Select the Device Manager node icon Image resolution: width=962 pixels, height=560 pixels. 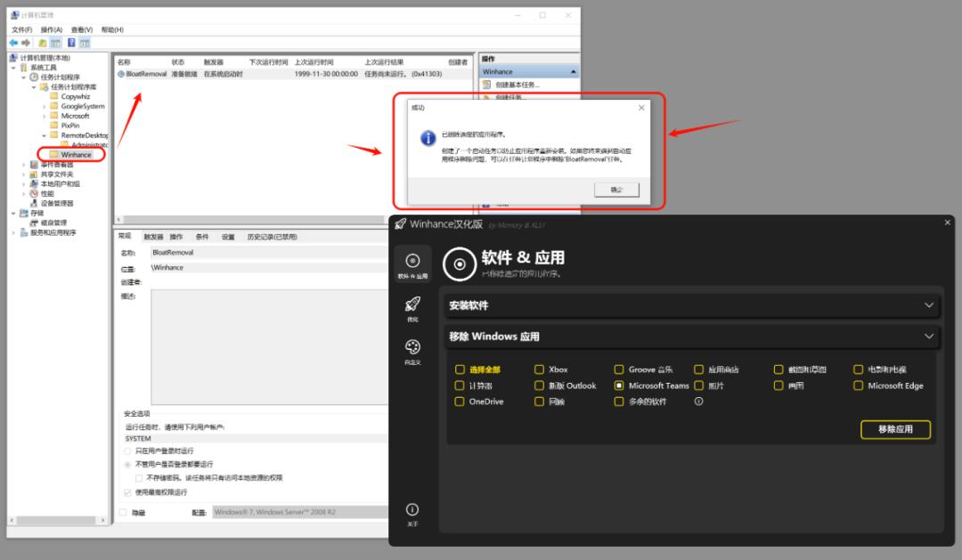click(34, 203)
